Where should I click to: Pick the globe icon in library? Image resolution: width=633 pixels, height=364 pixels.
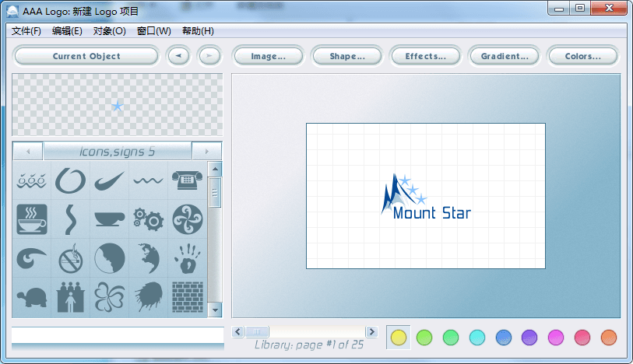click(x=147, y=257)
